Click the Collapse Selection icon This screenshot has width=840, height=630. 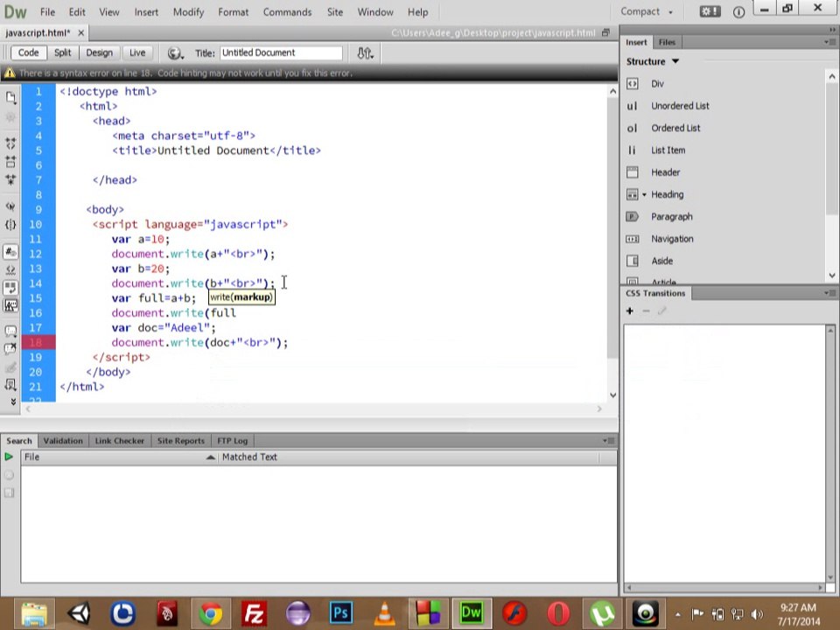(x=10, y=161)
